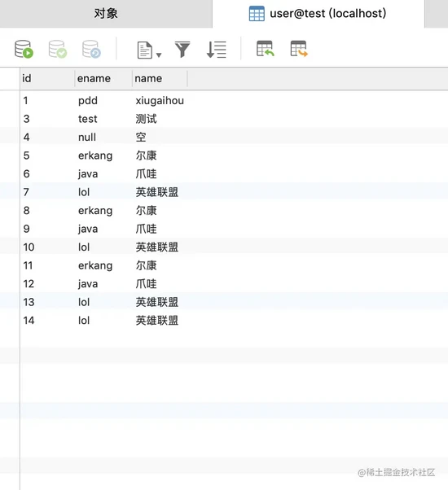This screenshot has height=490, width=448.
Task: Click the Rollback database icon
Action: [x=91, y=49]
